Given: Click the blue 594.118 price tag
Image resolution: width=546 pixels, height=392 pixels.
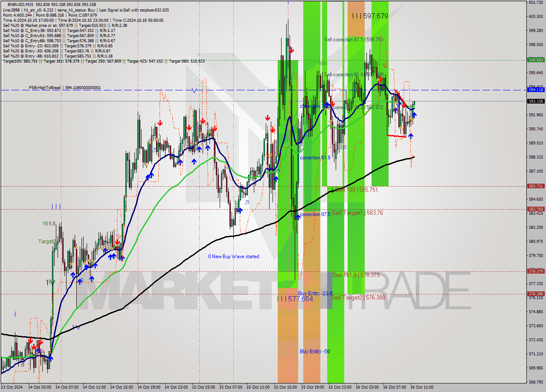Looking at the screenshot, I should (x=536, y=89).
